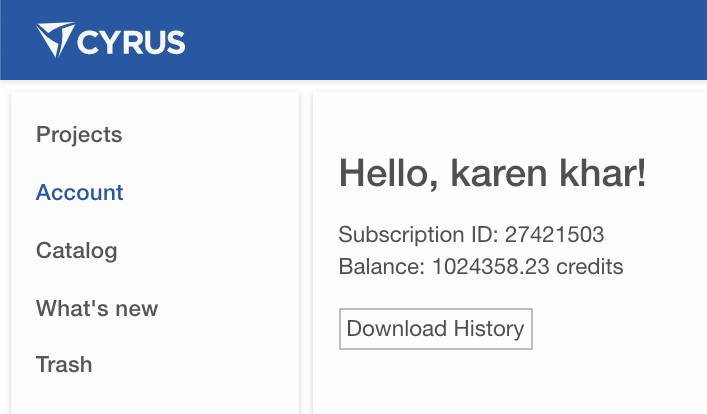Open the Projects section
This screenshot has height=414, width=707.
point(79,134)
